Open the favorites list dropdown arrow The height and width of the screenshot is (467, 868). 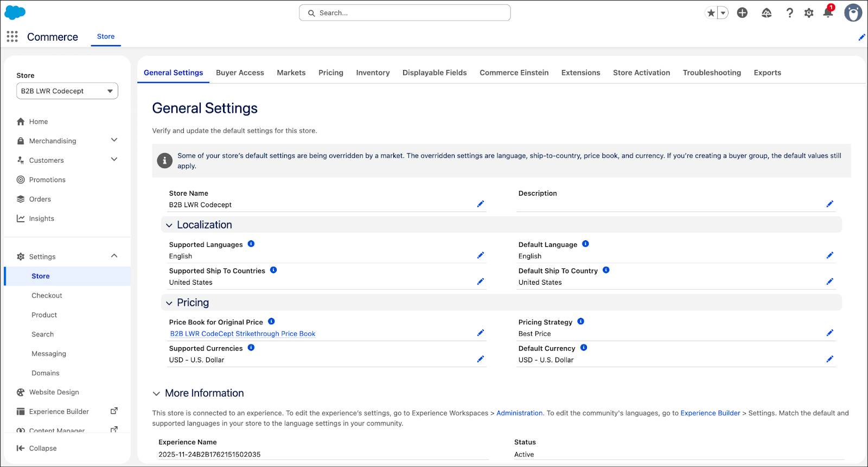(723, 13)
